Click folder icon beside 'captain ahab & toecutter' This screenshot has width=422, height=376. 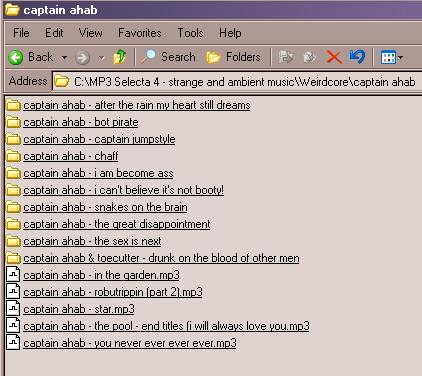pyautogui.click(x=13, y=258)
